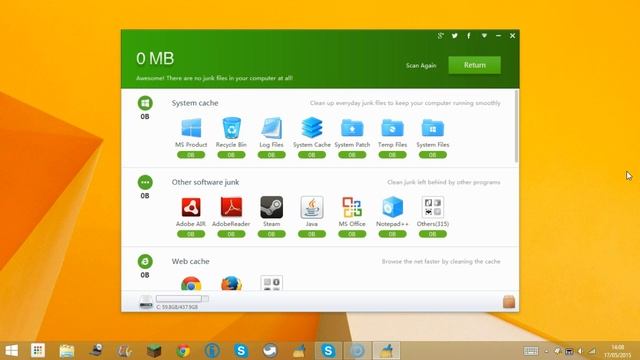Select the Firefox icon under Web cache

pyautogui.click(x=231, y=283)
